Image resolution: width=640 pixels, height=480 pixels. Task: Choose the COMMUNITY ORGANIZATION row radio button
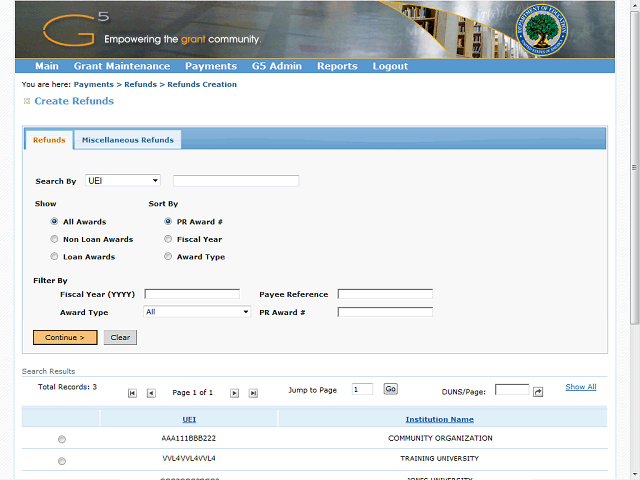click(62, 439)
